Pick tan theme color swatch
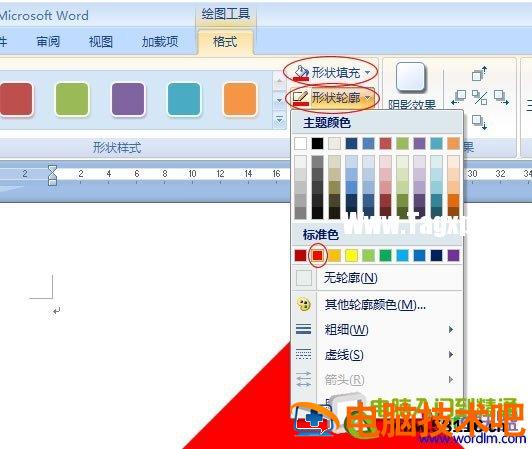This screenshot has width=532, height=449. click(334, 143)
